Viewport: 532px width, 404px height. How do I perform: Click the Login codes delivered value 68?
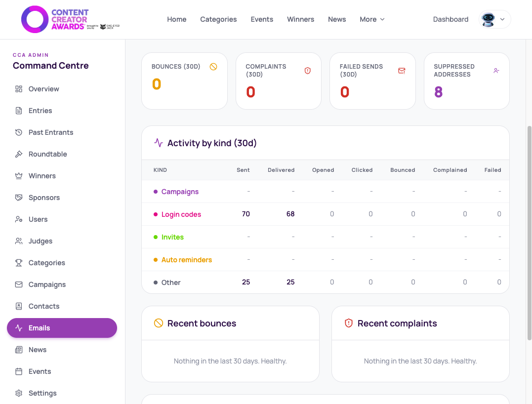tap(290, 214)
